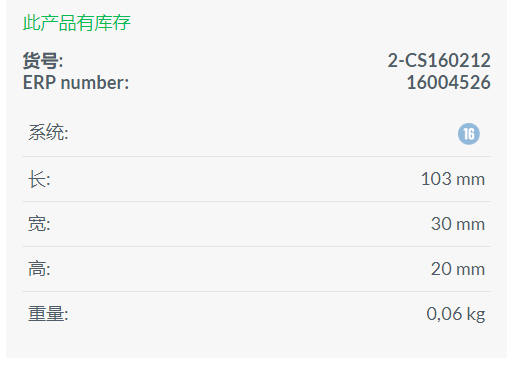Click the width specification row

pyautogui.click(x=256, y=224)
